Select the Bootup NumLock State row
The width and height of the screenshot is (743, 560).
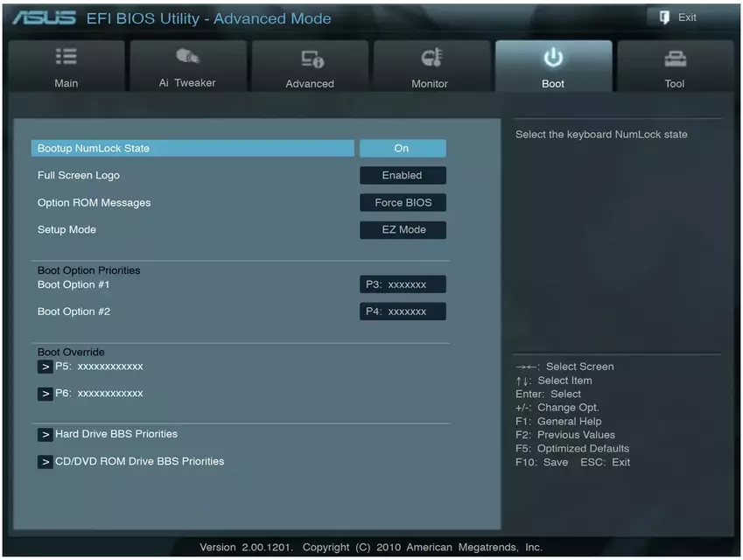click(193, 148)
